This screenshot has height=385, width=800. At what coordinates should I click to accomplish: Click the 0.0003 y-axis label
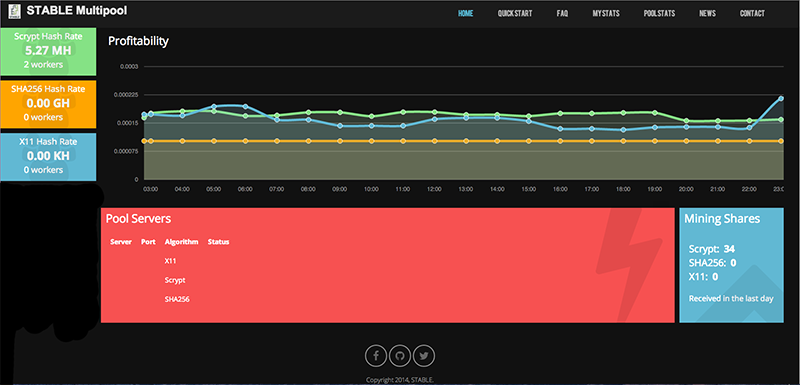click(x=129, y=66)
